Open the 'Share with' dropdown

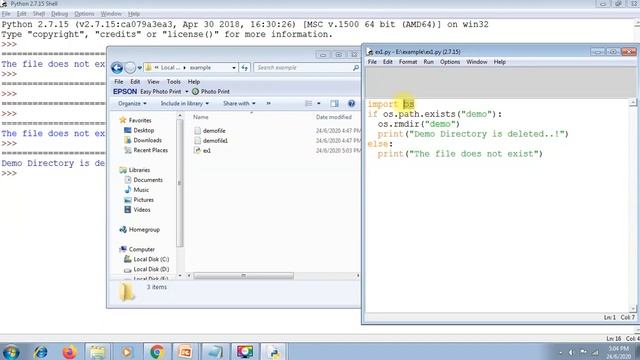click(239, 104)
